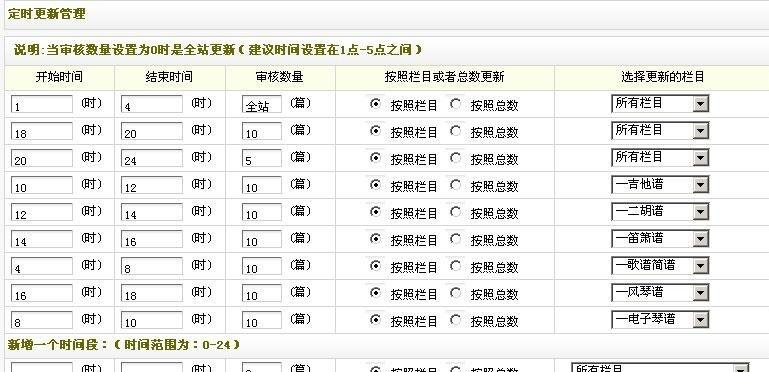
Task: Click the 审核数量 field in the 电子琴谱 row
Action: [x=262, y=320]
